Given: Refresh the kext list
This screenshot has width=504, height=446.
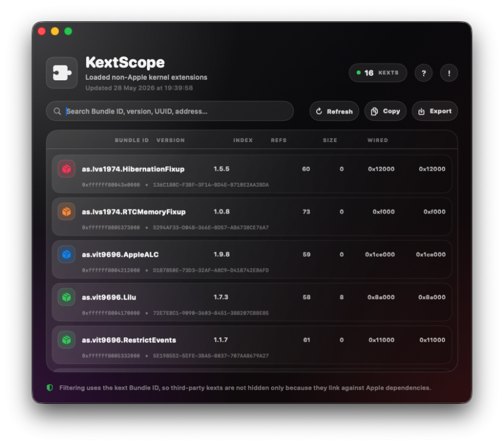Looking at the screenshot, I should tap(334, 111).
